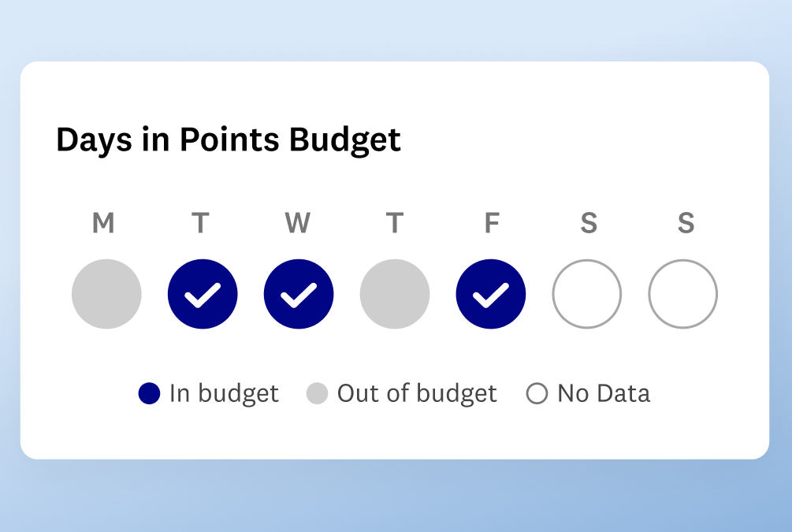Select Friday's blue checkmark circle
This screenshot has width=792, height=532.
(x=491, y=295)
